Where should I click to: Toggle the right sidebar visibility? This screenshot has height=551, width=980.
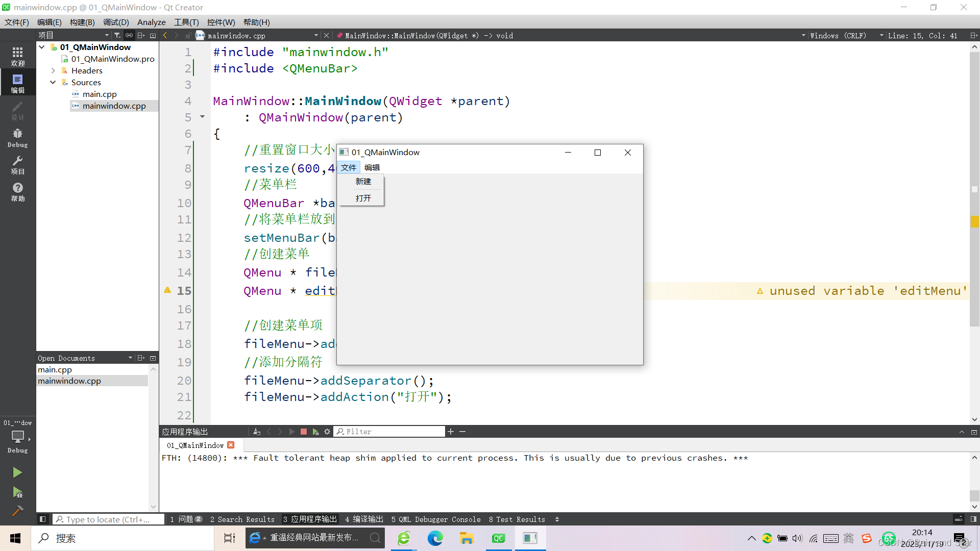coord(973,519)
